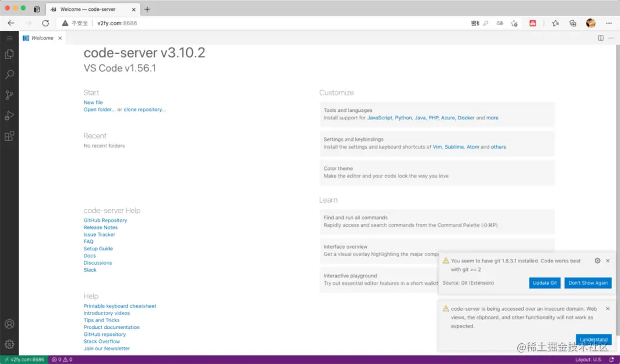Click the New file link
620x364 pixels.
(93, 102)
